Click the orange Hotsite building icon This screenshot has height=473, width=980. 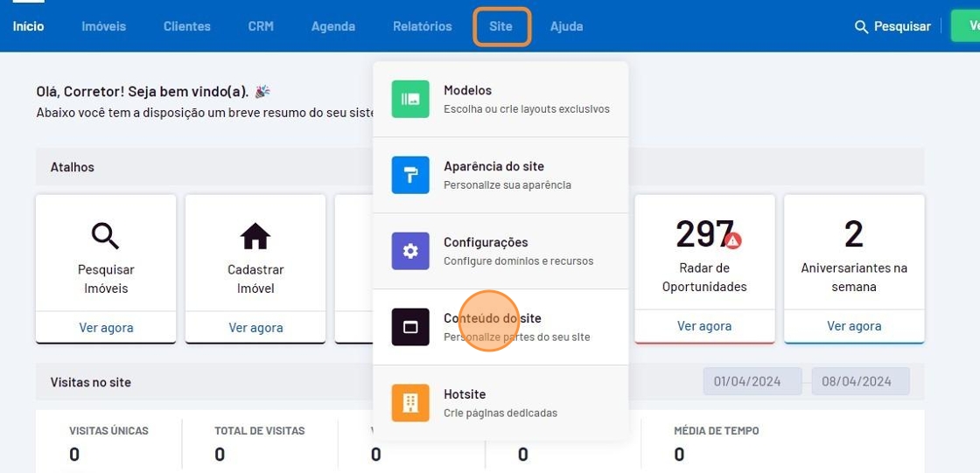tap(409, 403)
